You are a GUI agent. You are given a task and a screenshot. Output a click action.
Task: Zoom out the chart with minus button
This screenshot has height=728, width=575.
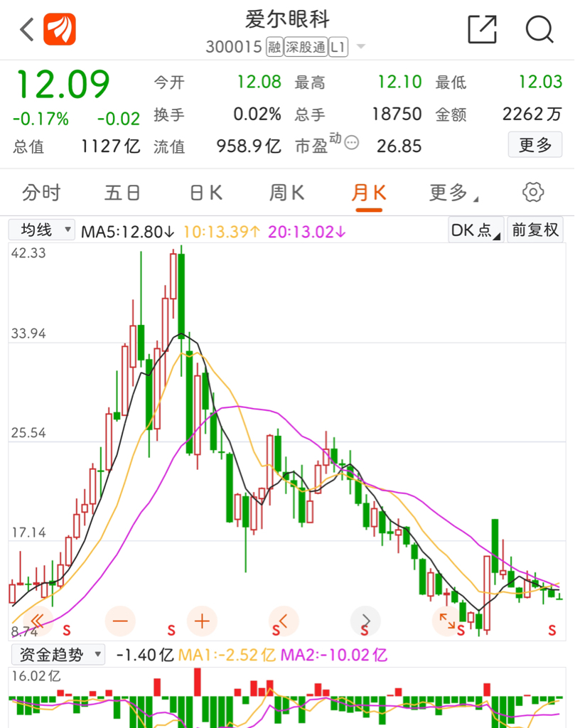tap(120, 621)
